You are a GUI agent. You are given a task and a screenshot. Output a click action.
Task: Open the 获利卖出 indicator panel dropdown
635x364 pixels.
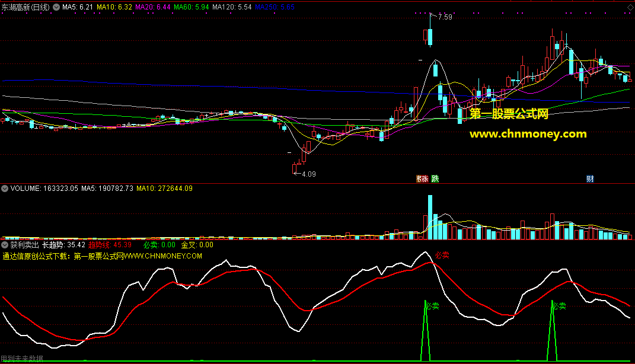5,245
